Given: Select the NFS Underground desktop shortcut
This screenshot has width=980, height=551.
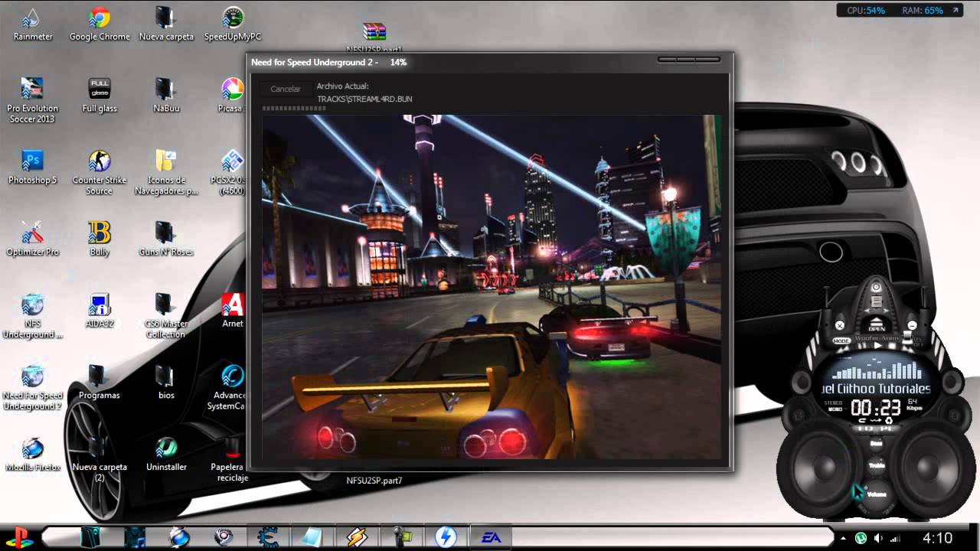Looking at the screenshot, I should click(x=32, y=316).
